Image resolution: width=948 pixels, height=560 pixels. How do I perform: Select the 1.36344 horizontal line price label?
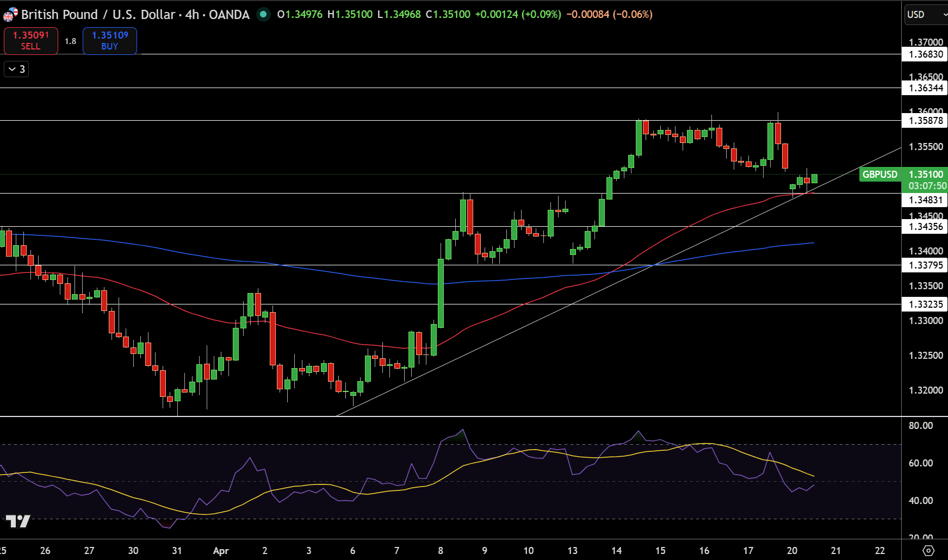925,88
